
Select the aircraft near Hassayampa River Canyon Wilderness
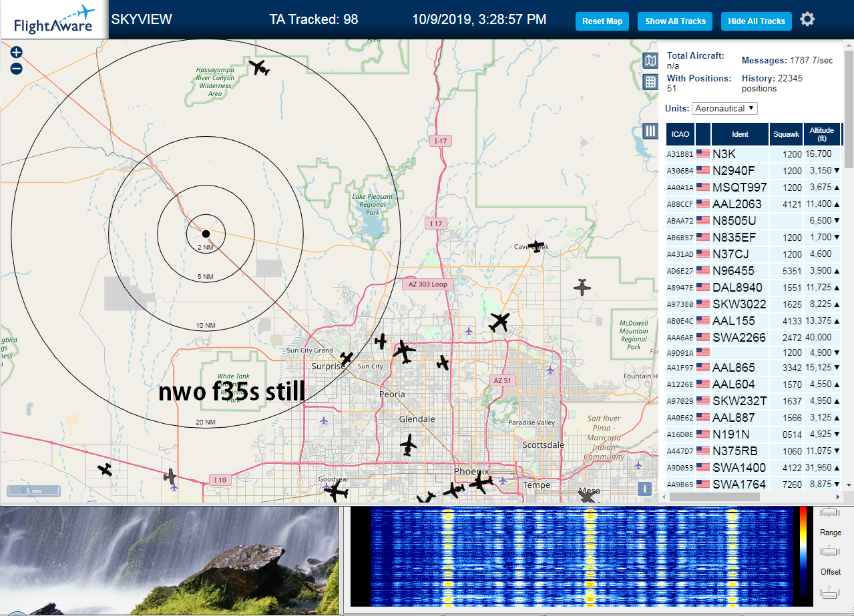tap(258, 67)
